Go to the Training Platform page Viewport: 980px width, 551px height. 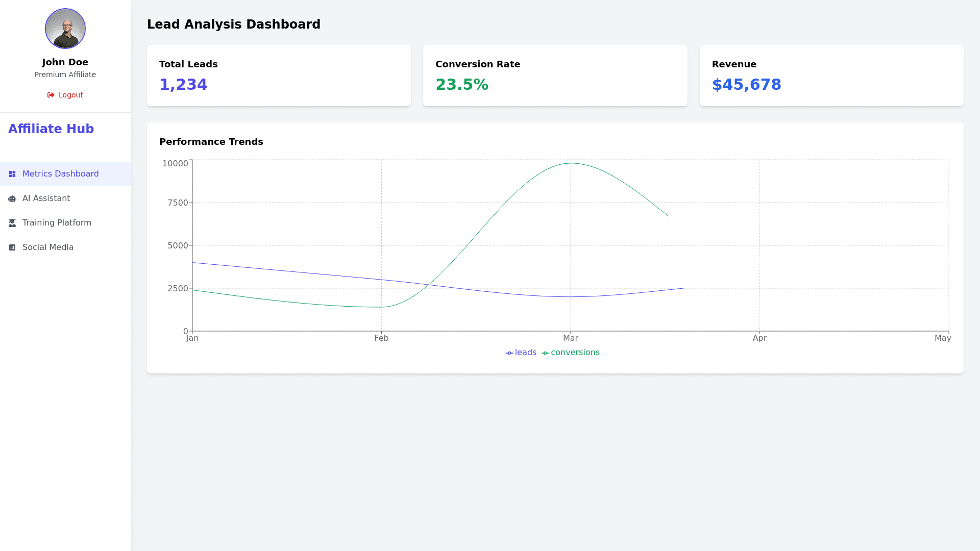[x=57, y=223]
